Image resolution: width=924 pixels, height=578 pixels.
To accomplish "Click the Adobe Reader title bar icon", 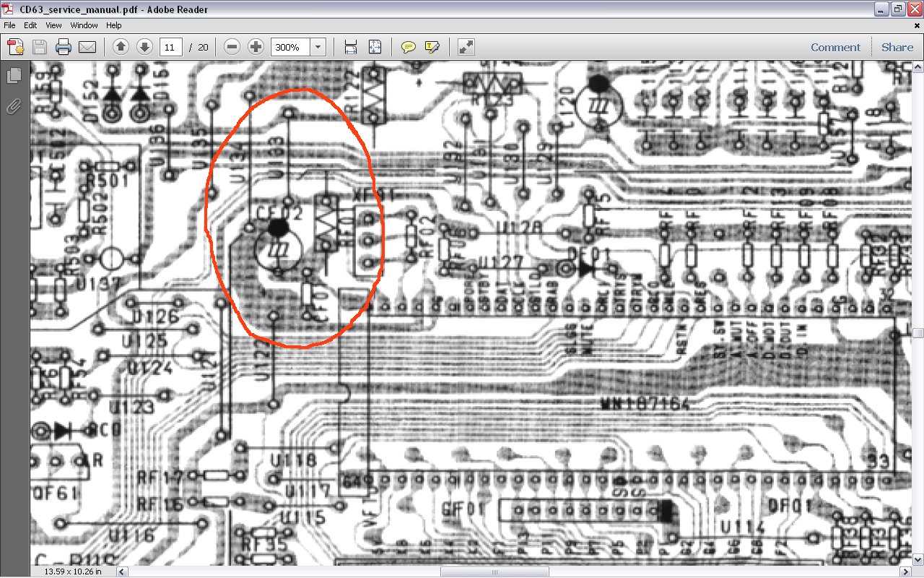I will click(9, 8).
